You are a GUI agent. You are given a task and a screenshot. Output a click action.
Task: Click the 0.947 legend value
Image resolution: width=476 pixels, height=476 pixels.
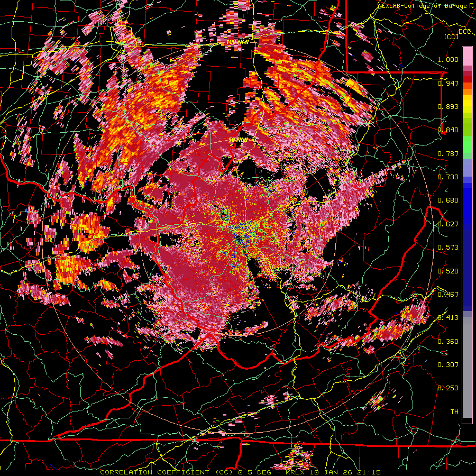pyautogui.click(x=448, y=83)
